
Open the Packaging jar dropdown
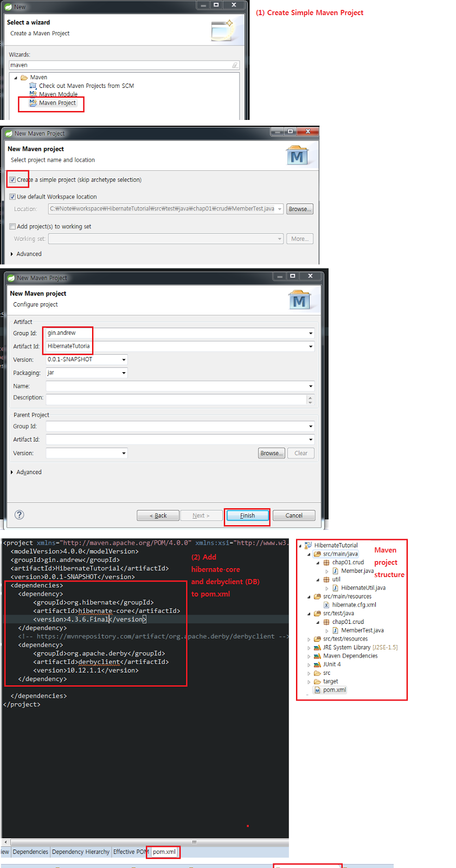tap(124, 373)
